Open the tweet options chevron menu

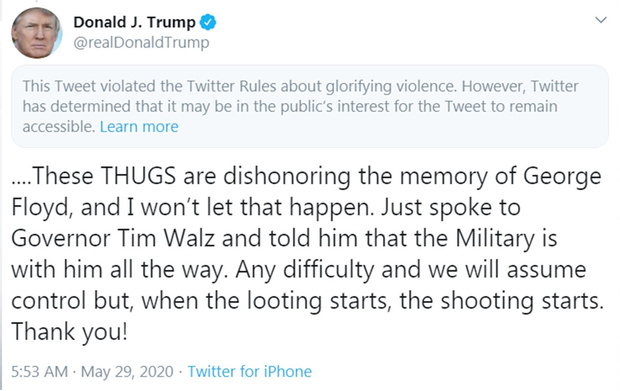(601, 20)
